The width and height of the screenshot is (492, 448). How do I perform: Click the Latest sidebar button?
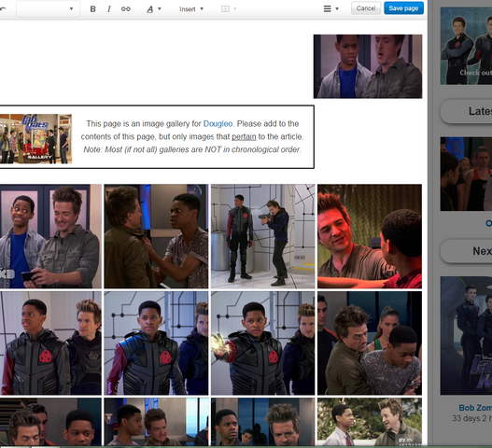pos(466,111)
